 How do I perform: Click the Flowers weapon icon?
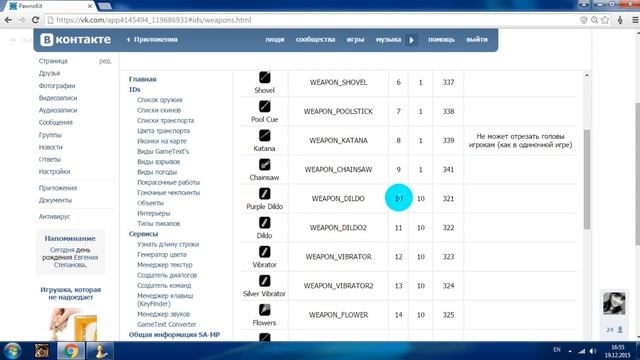264,309
